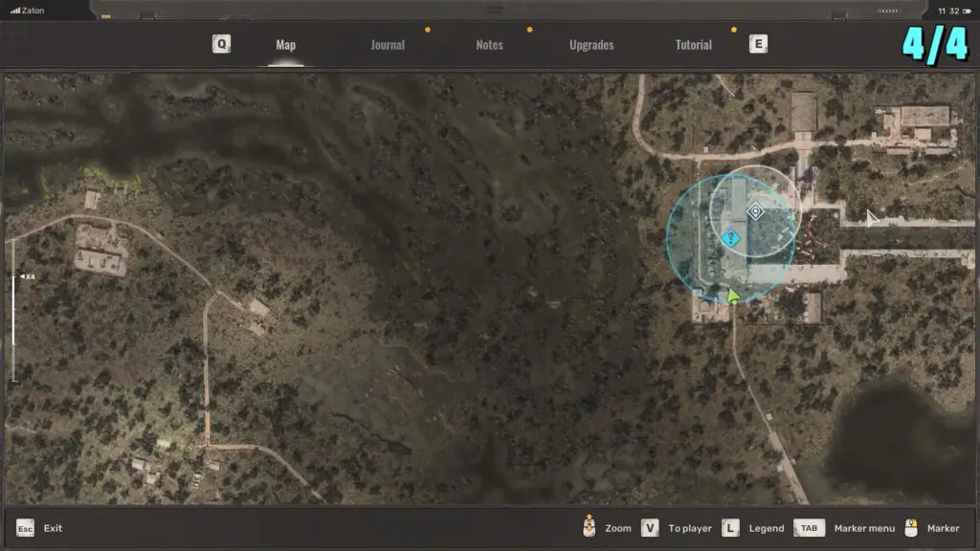Click the V key To player icon
This screenshot has height=551, width=980.
tap(650, 528)
